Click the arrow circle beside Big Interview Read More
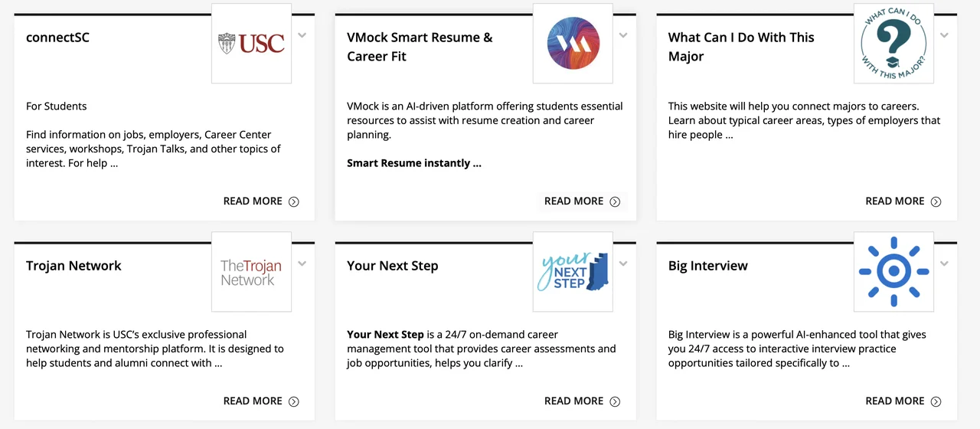Screen dimensions: 980x429 (x=936, y=401)
